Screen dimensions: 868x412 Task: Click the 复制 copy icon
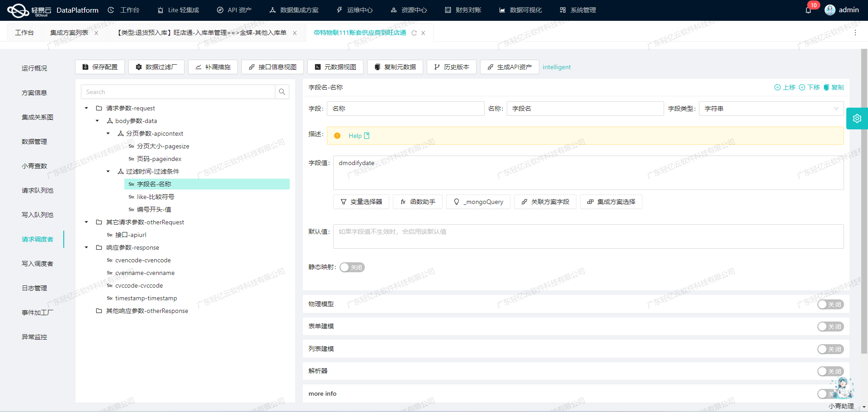[x=826, y=87]
